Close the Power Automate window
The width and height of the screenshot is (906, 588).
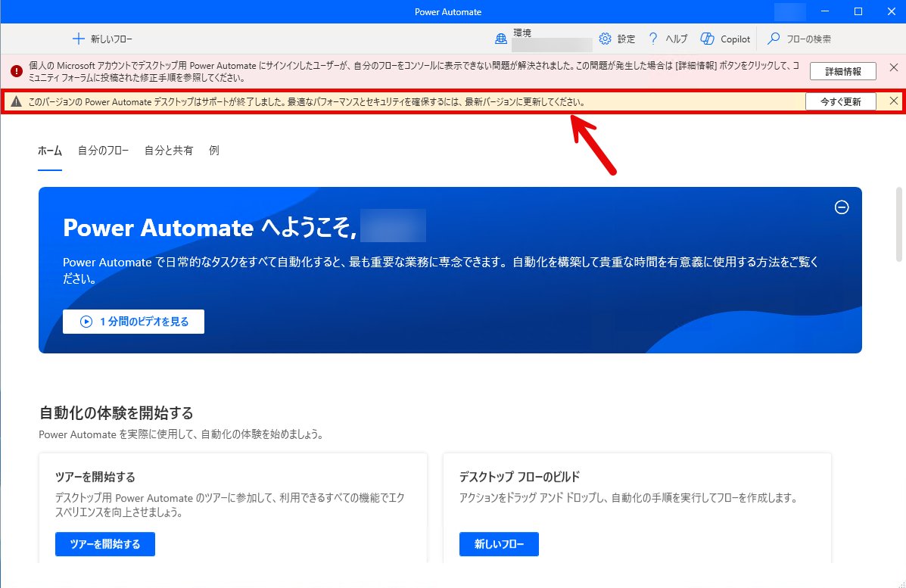click(891, 11)
